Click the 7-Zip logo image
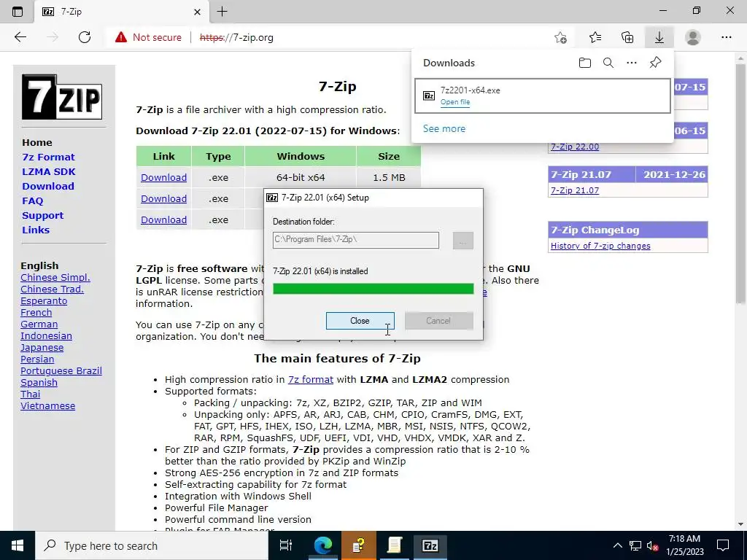The image size is (747, 560). [61, 97]
